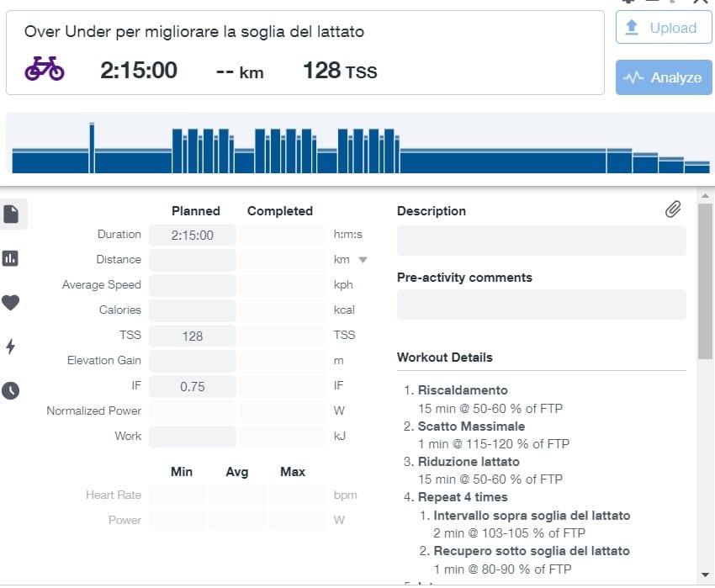Click the Upload button label
Viewport: 715px width, 588px height.
[673, 28]
